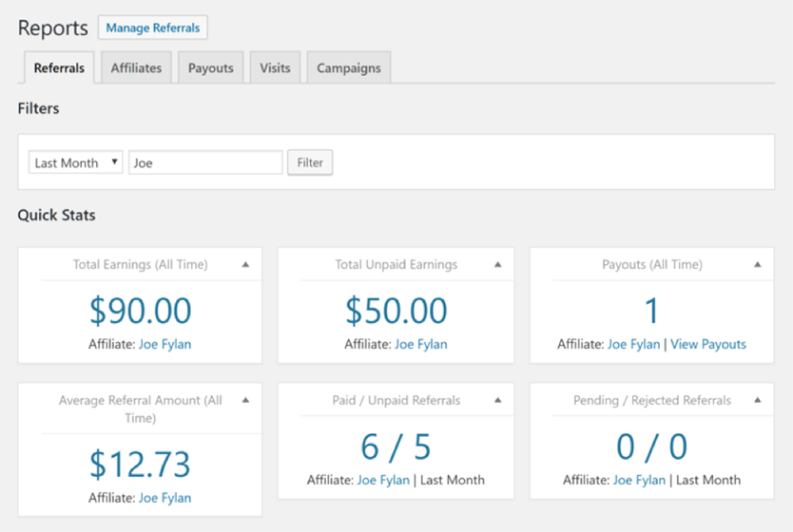Open the Visits tab
Image resolution: width=793 pixels, height=532 pixels.
click(275, 68)
